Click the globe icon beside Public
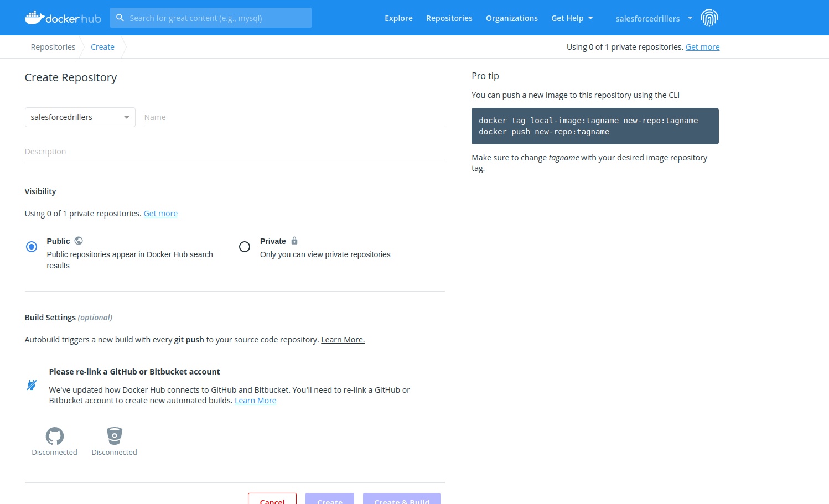The width and height of the screenshot is (829, 504). pos(79,241)
